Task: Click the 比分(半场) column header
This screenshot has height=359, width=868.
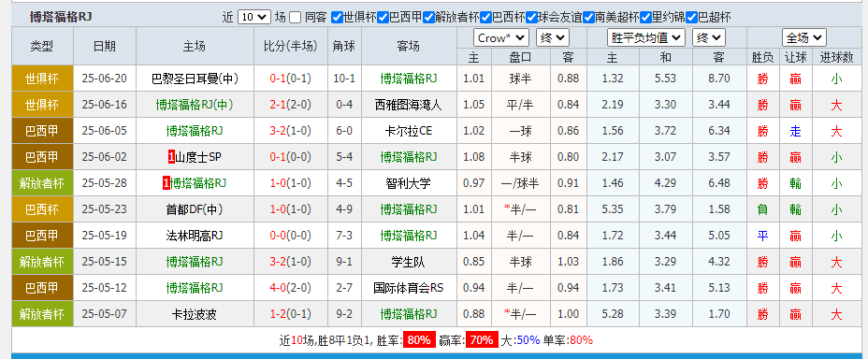Action: (290, 47)
